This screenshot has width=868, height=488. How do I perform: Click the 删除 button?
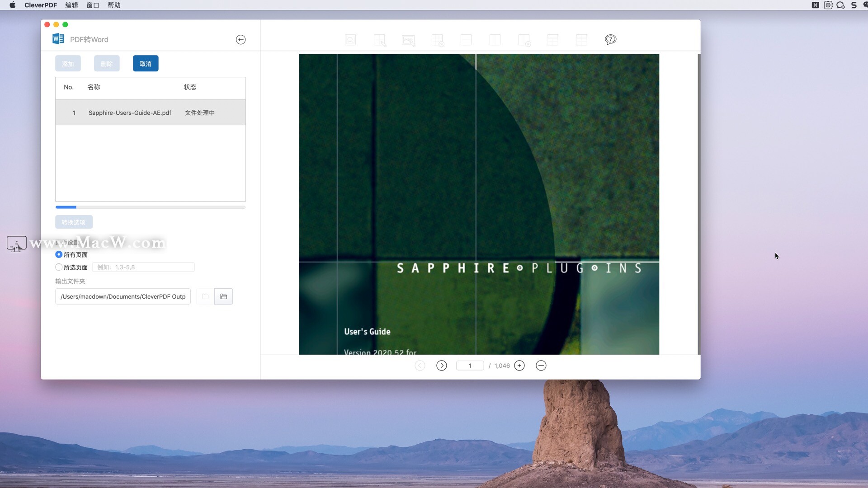coord(107,64)
